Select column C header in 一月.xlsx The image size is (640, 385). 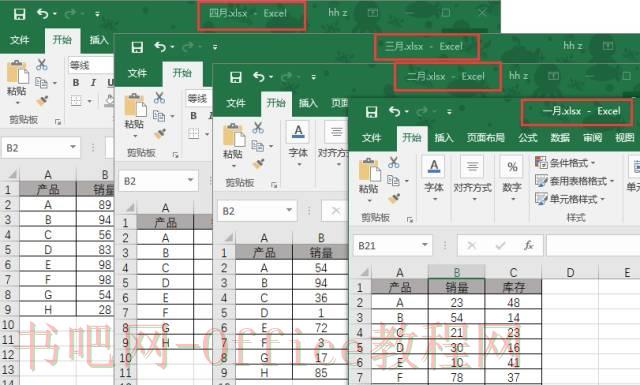[x=513, y=272]
